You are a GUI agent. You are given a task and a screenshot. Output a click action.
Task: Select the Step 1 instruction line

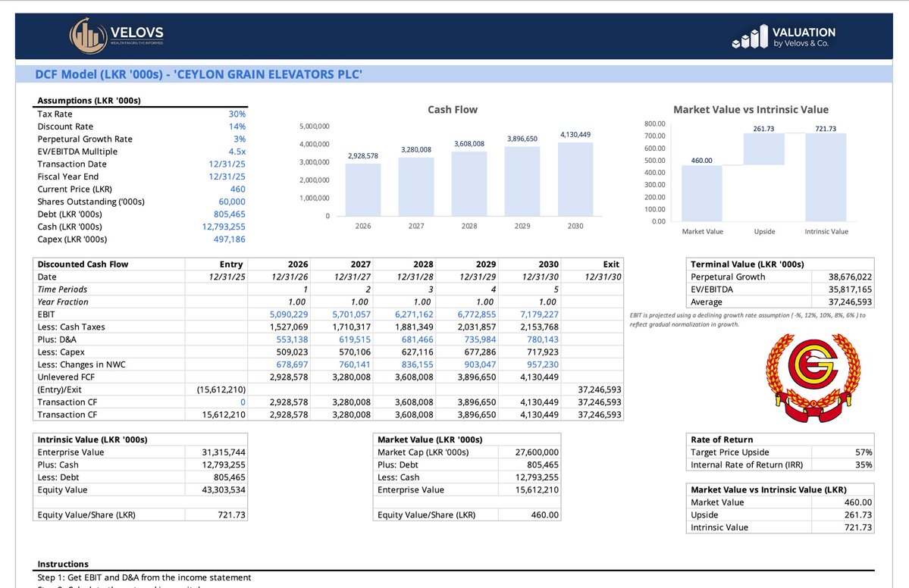(x=144, y=577)
